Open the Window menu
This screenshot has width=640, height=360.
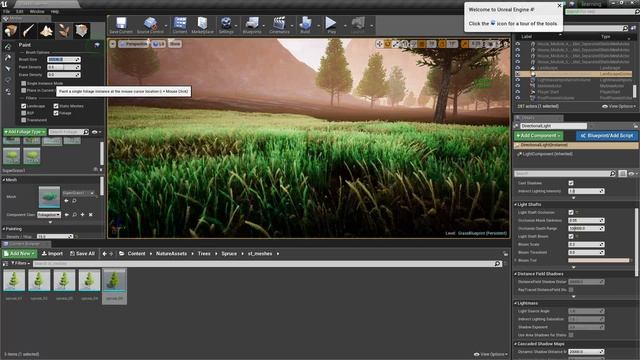[x=37, y=11]
